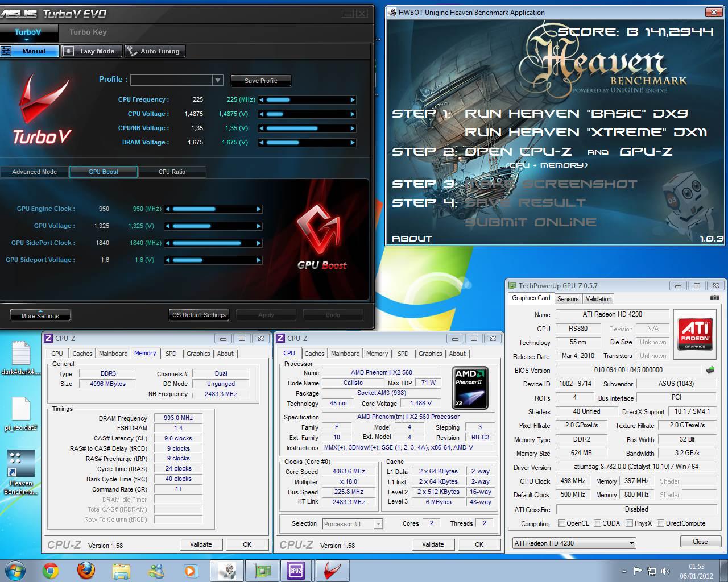This screenshot has height=582, width=728.
Task: Open Windows Live Messenger taskbar icon
Action: click(155, 571)
